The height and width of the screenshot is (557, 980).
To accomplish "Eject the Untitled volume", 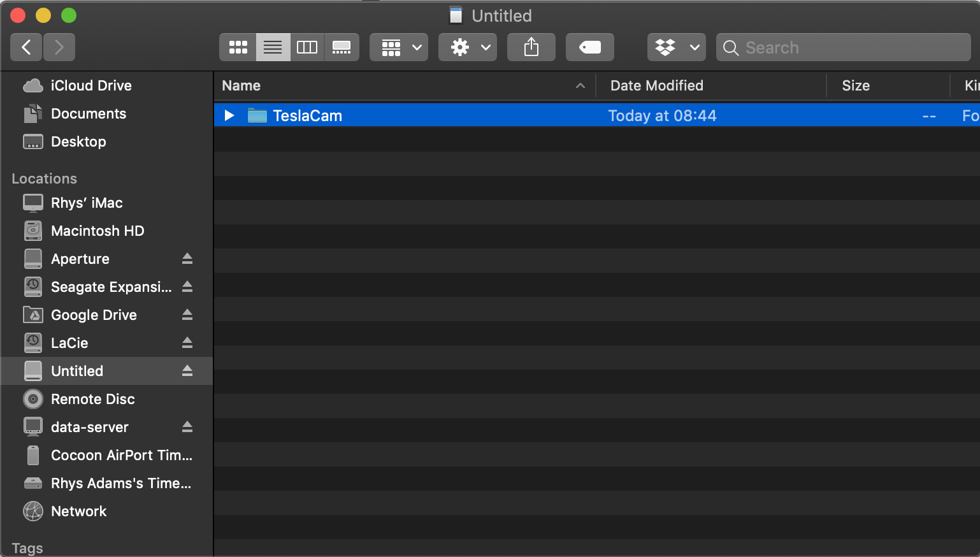I will [187, 371].
